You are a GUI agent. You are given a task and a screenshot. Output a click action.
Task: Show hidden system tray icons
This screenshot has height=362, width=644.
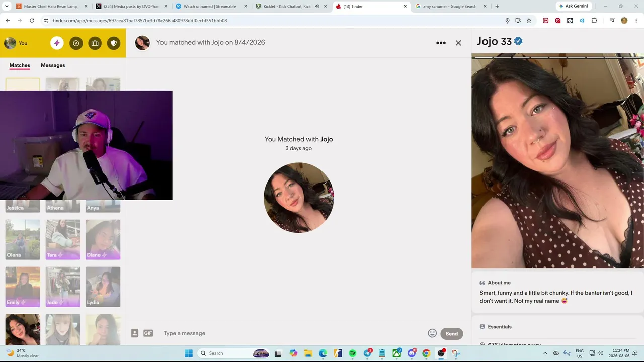click(546, 353)
